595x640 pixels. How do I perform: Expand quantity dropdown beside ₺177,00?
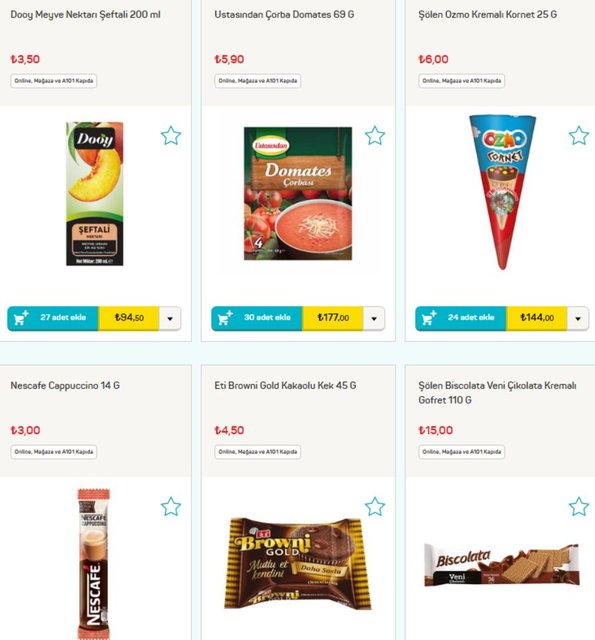374,318
